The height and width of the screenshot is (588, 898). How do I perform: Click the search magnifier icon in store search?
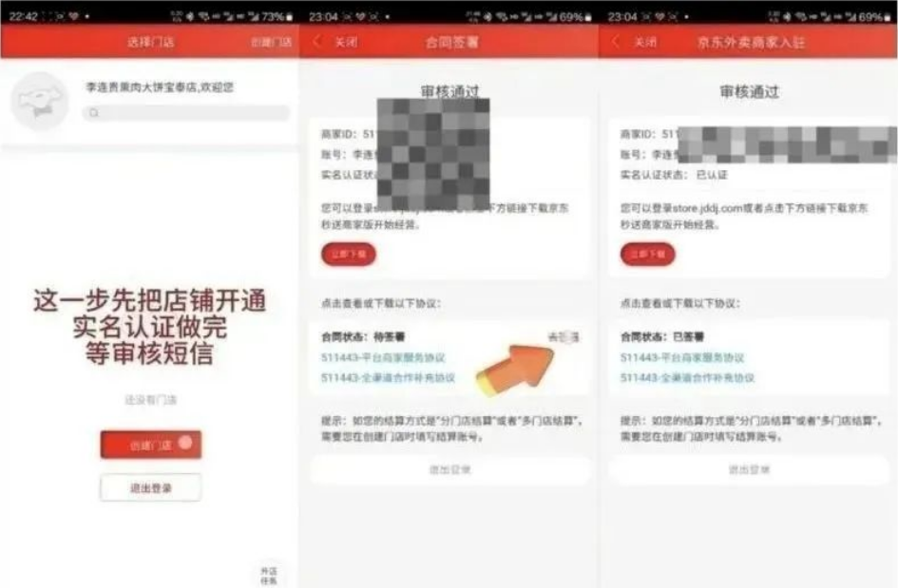(94, 113)
